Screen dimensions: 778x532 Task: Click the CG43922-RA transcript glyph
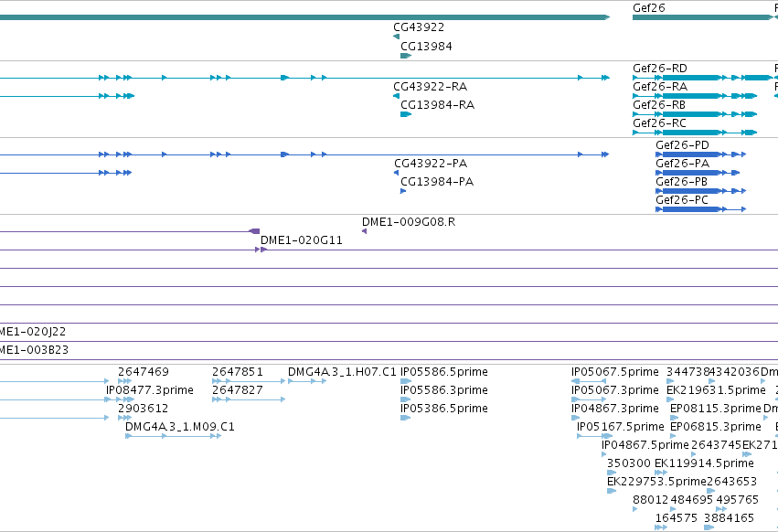[396, 96]
